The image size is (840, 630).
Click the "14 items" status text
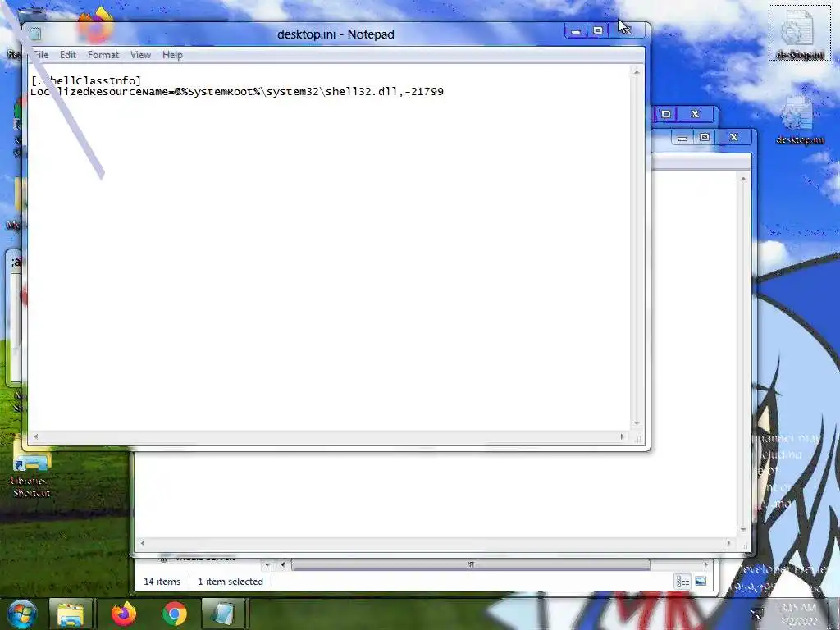click(x=162, y=582)
